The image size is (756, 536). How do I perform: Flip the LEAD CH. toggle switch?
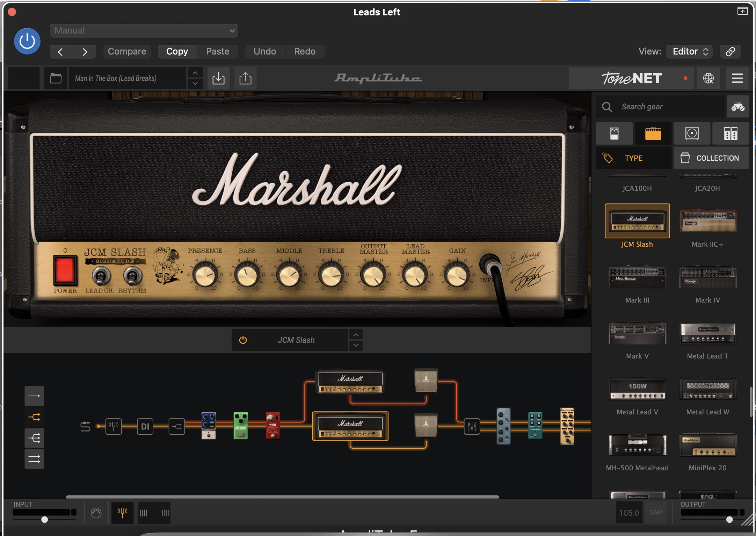click(x=101, y=276)
